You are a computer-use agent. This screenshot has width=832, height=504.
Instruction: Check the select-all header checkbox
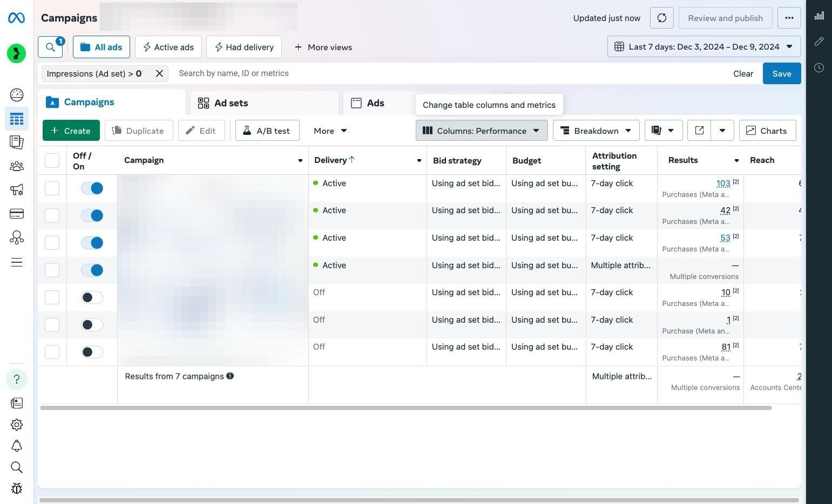point(52,160)
